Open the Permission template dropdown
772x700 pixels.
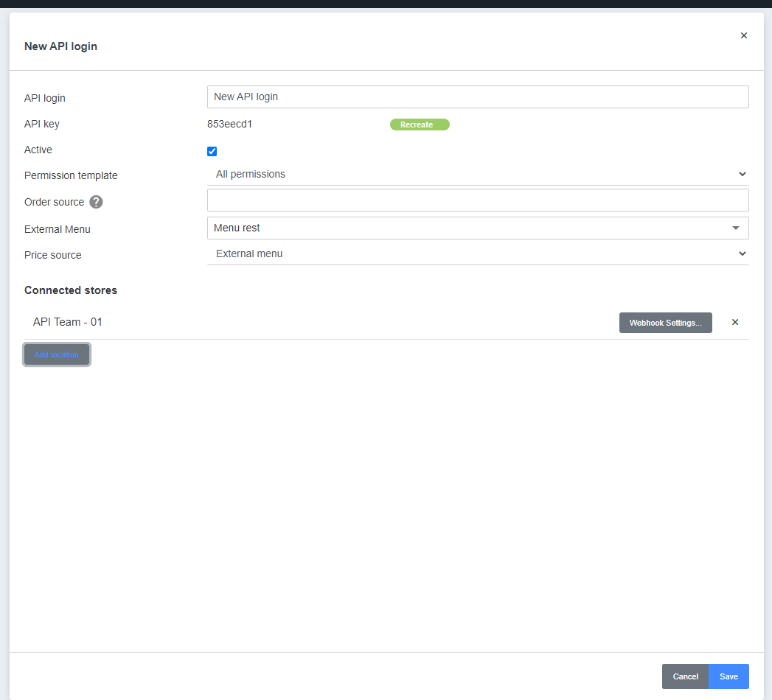click(478, 175)
